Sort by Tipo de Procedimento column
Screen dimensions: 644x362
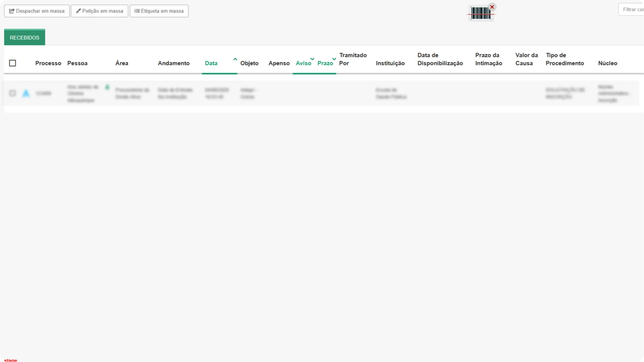[x=565, y=59]
